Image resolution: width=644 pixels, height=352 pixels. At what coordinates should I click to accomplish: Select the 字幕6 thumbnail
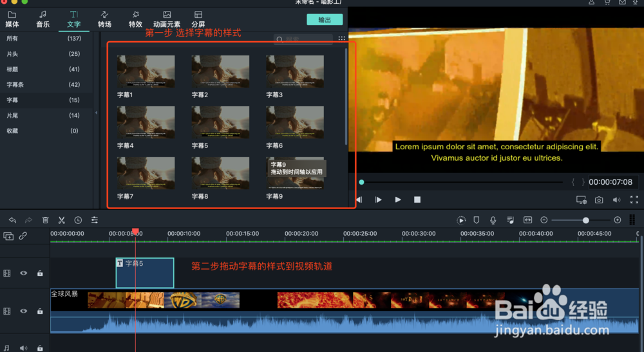[295, 122]
